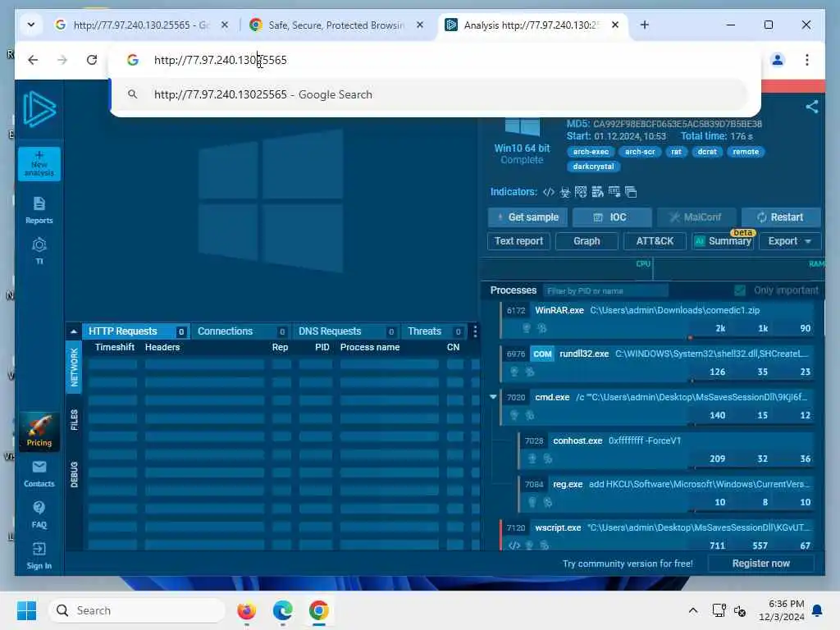Image resolution: width=840 pixels, height=630 pixels.
Task: Select script icon in wscript.exe process row
Action: click(x=514, y=546)
